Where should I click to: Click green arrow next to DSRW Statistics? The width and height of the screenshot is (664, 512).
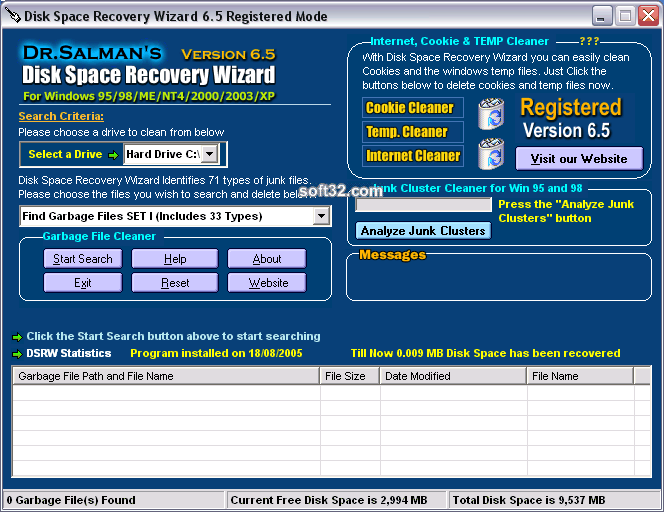pos(17,354)
